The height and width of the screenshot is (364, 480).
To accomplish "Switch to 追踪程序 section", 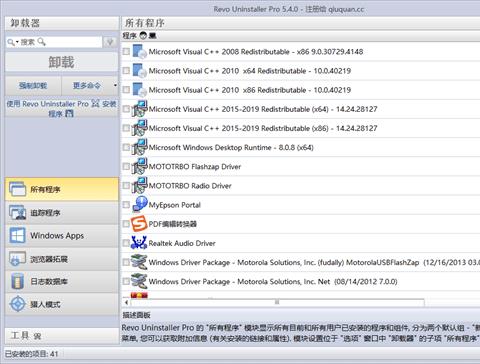I will click(x=62, y=213).
